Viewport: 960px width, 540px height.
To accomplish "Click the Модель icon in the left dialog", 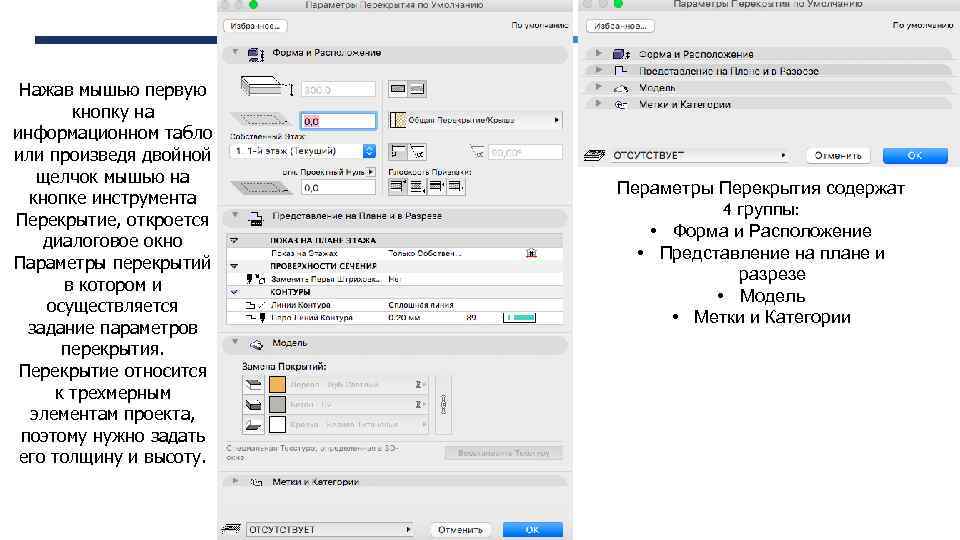I will [256, 345].
